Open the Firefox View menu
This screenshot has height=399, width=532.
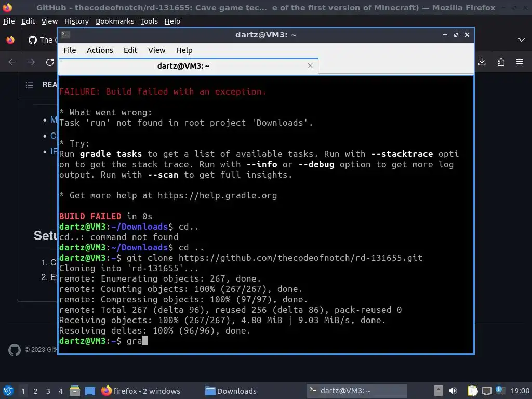coord(49,21)
